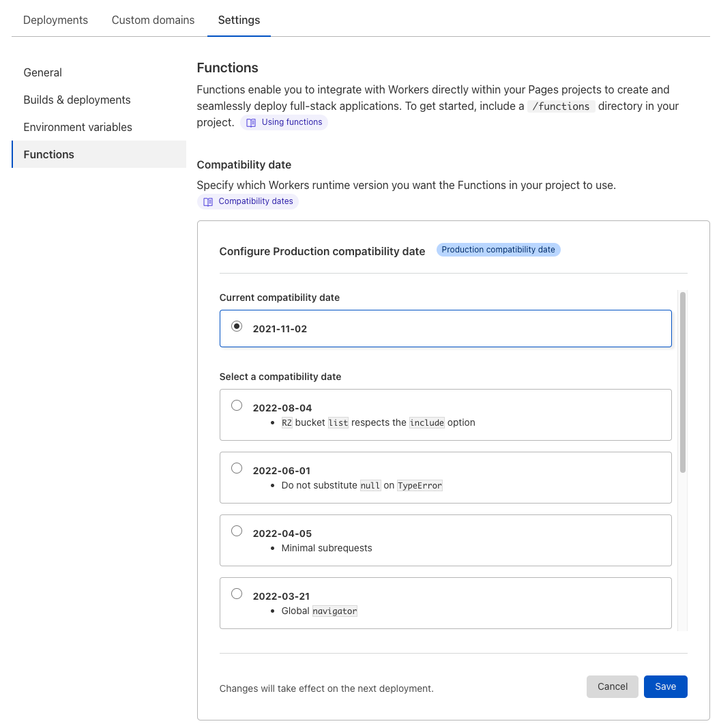Select the 2022-08-04 compatibility date radio
Screen dimensions: 719x728
tap(237, 405)
